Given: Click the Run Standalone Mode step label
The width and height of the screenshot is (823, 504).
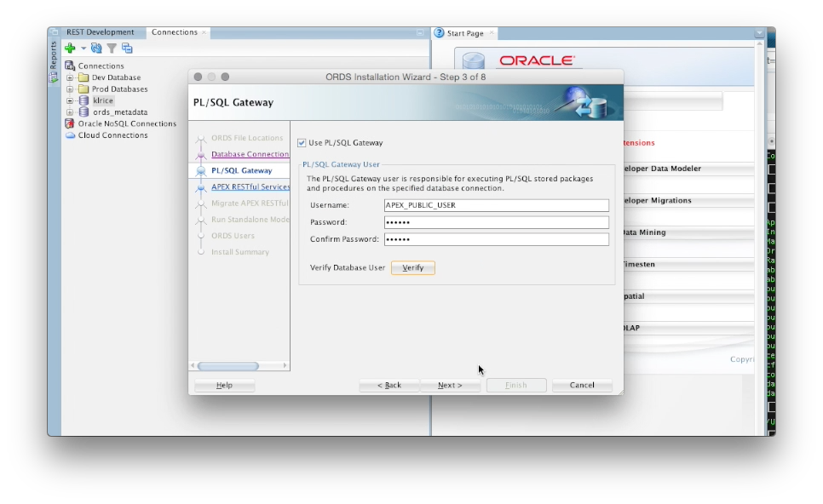Looking at the screenshot, I should pos(250,220).
